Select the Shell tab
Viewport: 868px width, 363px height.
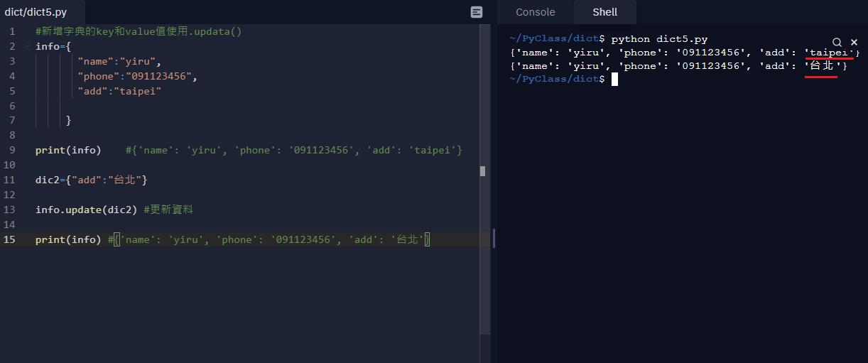[x=604, y=12]
